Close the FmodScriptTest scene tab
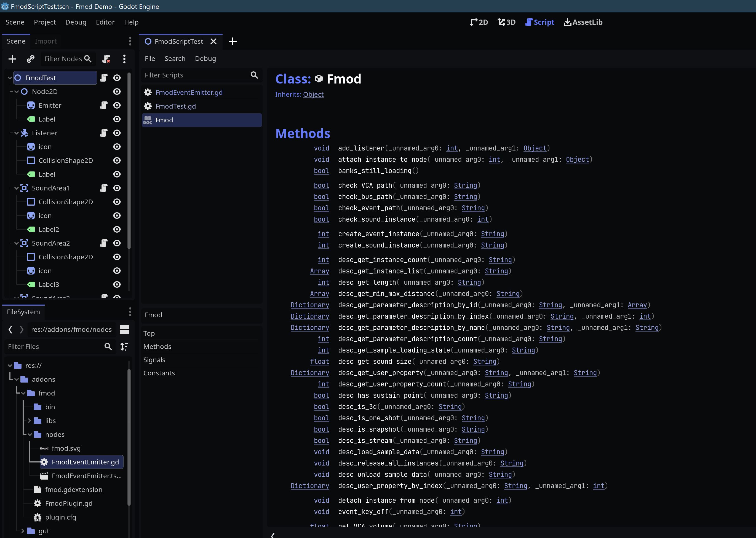Viewport: 756px width, 538px height. 213,41
